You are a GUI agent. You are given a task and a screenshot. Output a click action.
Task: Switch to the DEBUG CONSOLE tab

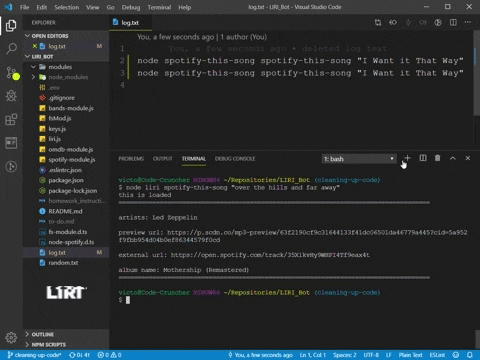coord(235,159)
